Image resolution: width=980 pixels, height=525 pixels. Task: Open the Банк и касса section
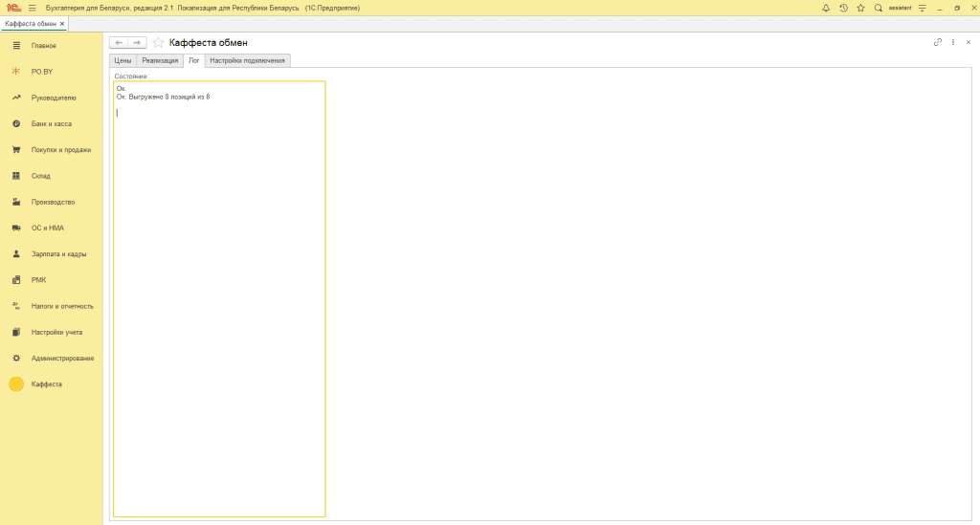tap(52, 123)
